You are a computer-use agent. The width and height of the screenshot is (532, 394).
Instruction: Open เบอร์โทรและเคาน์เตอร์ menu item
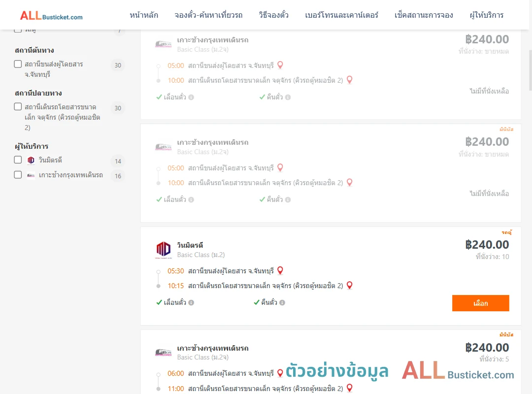click(x=342, y=15)
